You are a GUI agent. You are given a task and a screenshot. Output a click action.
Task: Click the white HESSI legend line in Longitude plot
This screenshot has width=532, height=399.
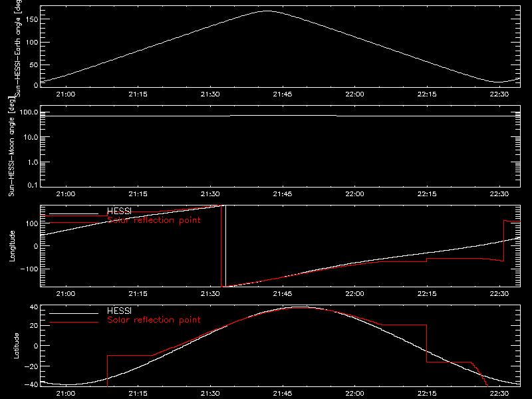pos(74,213)
